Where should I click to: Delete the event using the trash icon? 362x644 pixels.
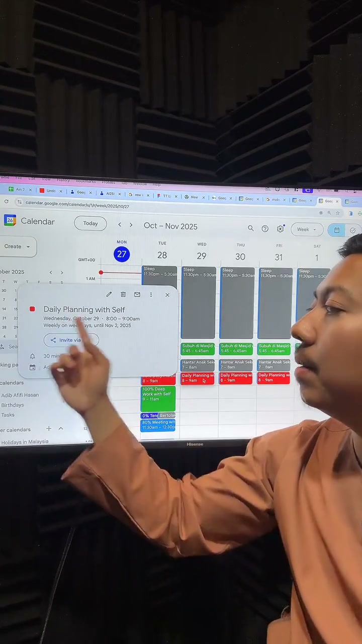123,294
